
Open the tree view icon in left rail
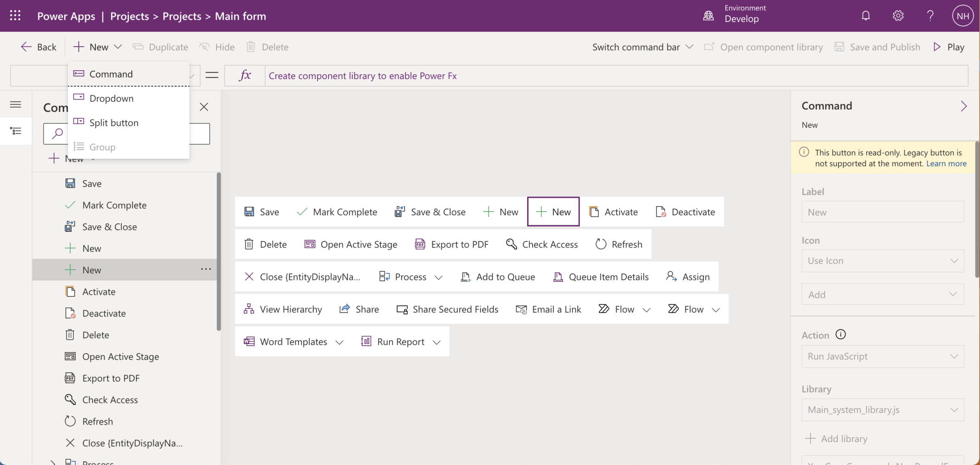click(x=16, y=131)
